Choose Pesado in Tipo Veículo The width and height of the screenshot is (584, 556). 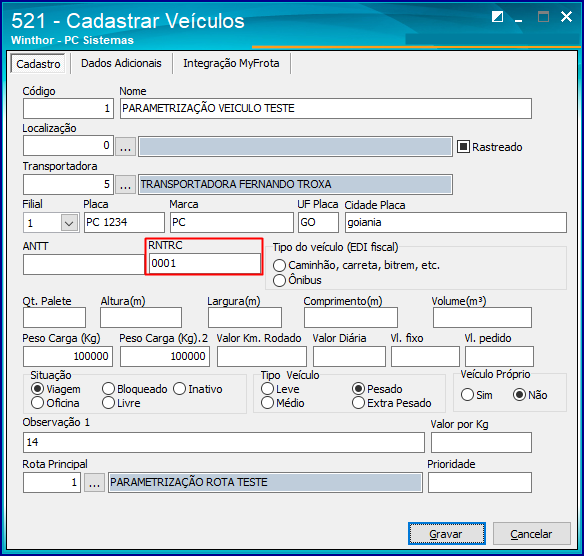(358, 389)
